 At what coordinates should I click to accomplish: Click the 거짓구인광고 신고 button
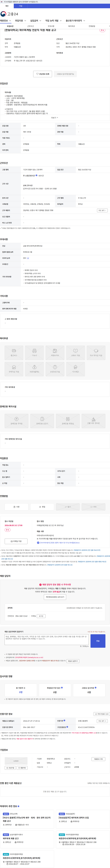point(102,714)
